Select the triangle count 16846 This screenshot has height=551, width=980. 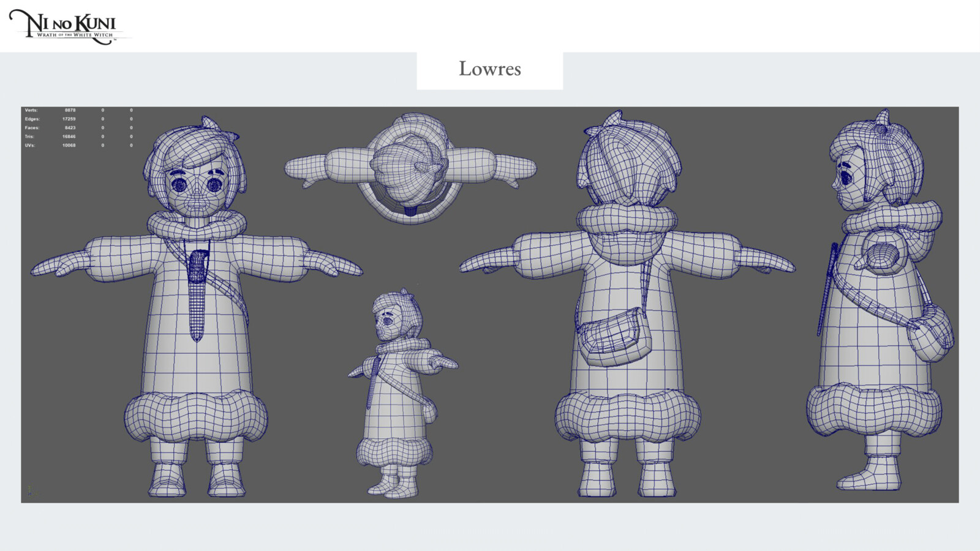click(x=69, y=137)
